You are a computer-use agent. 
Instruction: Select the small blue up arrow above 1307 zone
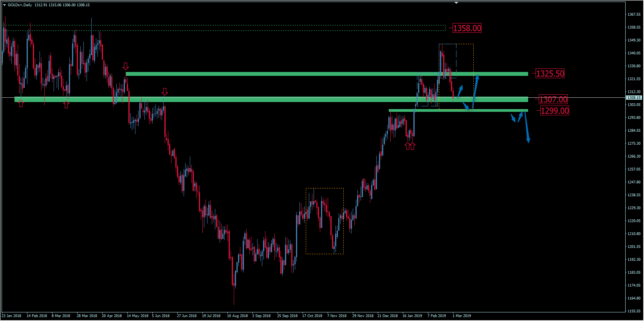[460, 91]
